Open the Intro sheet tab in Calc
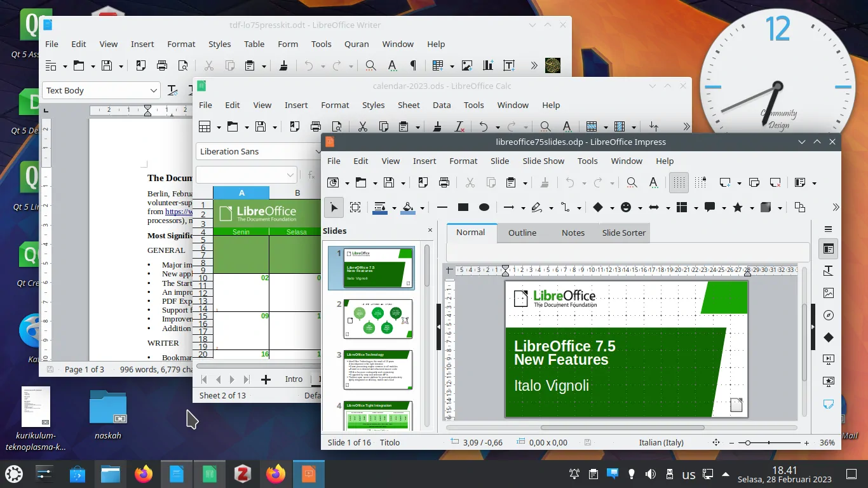Image resolution: width=868 pixels, height=488 pixels. tap(294, 379)
